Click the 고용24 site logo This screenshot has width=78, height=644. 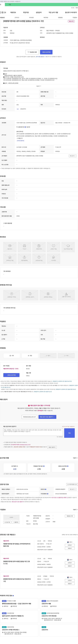(x=3, y=12)
